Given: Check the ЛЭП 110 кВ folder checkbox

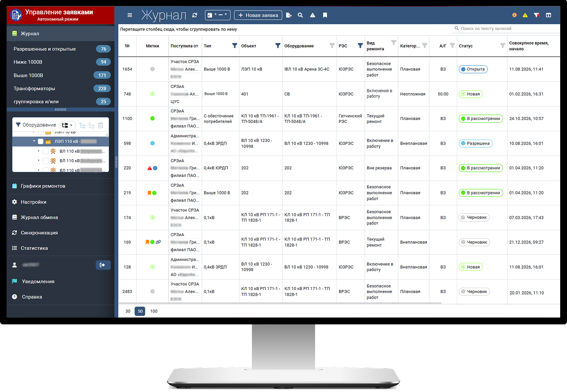Looking at the screenshot, I should [x=40, y=141].
